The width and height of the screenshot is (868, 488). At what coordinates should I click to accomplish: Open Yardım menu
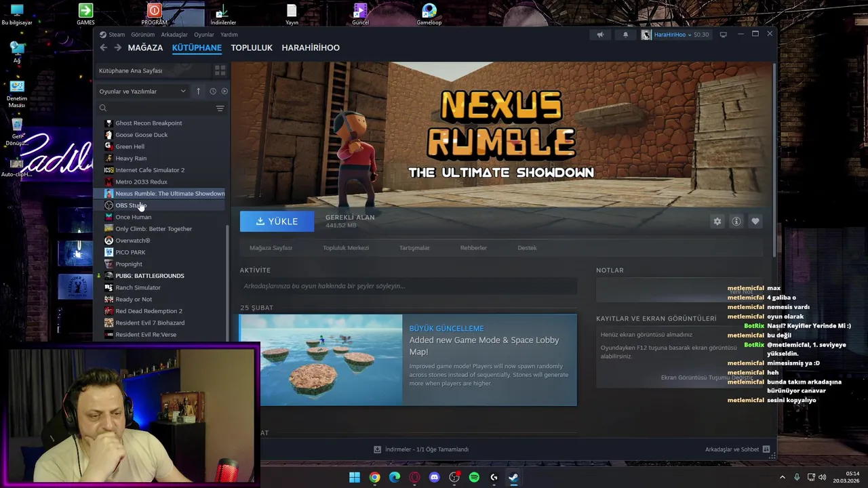[x=229, y=35]
